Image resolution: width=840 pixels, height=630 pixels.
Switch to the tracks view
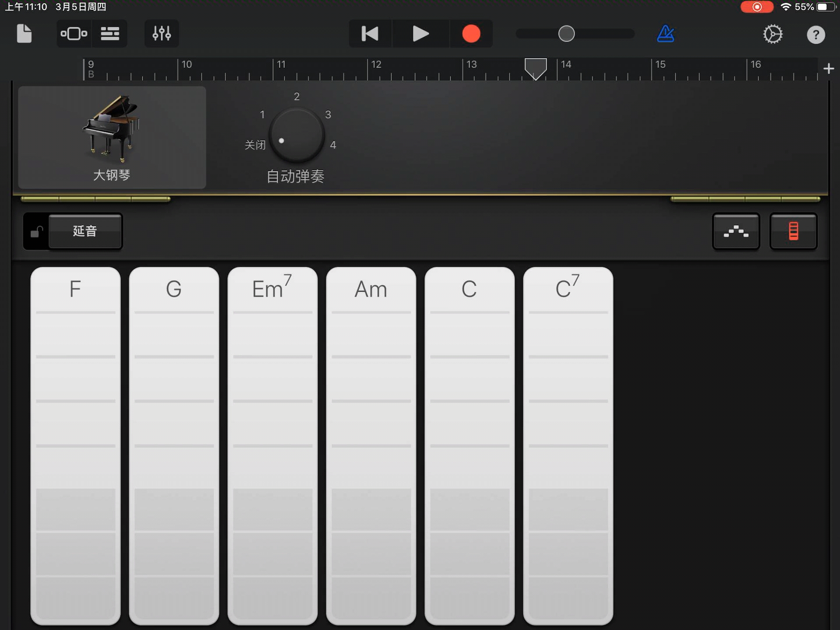[110, 34]
